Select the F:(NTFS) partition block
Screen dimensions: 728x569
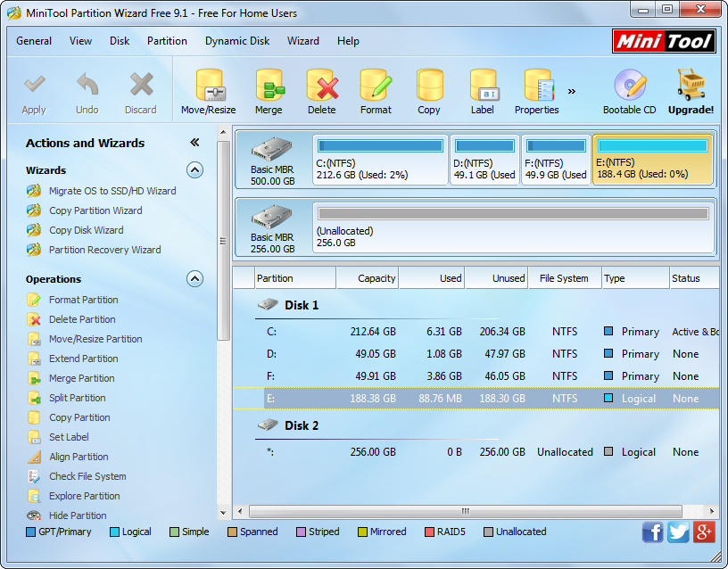[x=556, y=161]
